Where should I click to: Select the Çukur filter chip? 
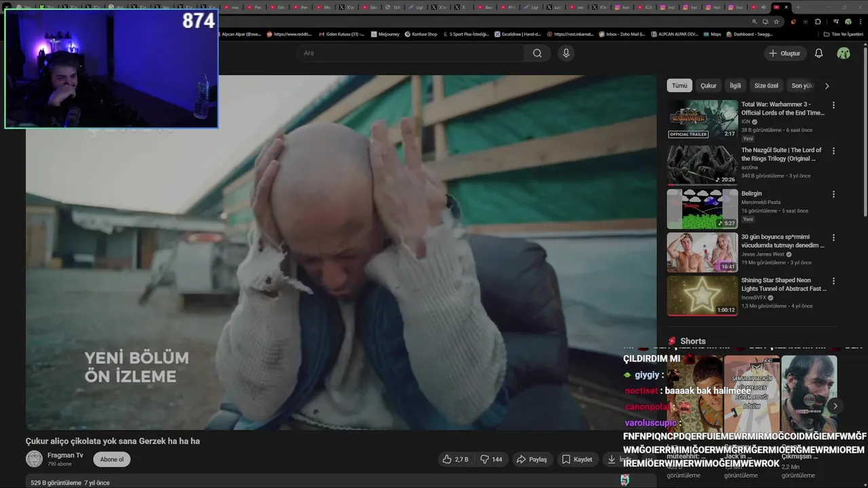pyautogui.click(x=709, y=85)
